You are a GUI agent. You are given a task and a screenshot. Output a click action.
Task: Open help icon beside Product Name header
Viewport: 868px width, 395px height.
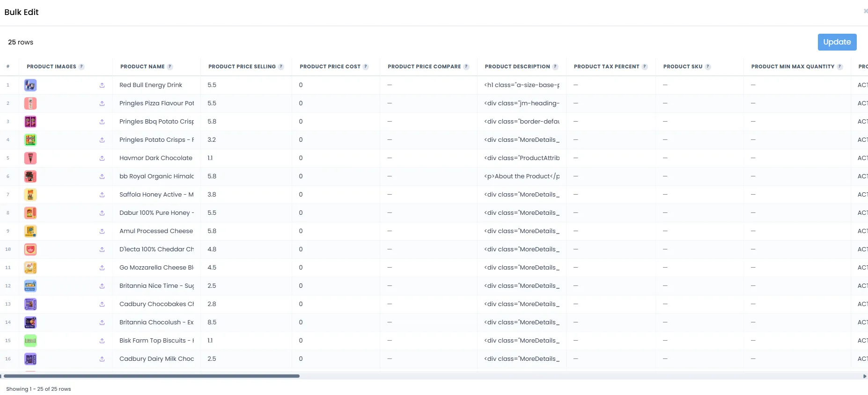[x=170, y=67]
